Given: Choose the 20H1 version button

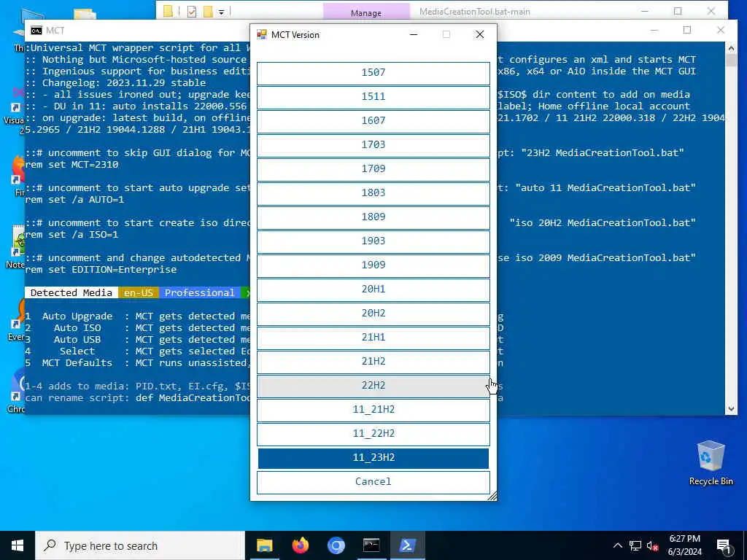Looking at the screenshot, I should click(373, 289).
